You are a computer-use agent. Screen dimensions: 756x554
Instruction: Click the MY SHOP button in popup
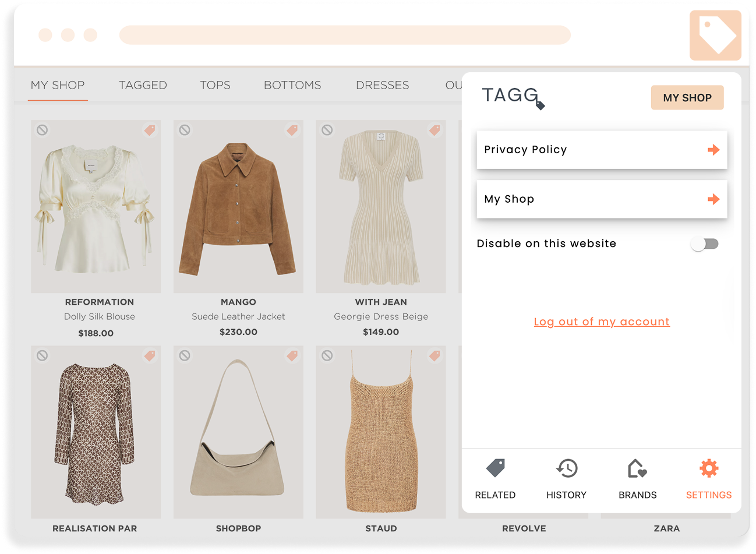point(687,98)
